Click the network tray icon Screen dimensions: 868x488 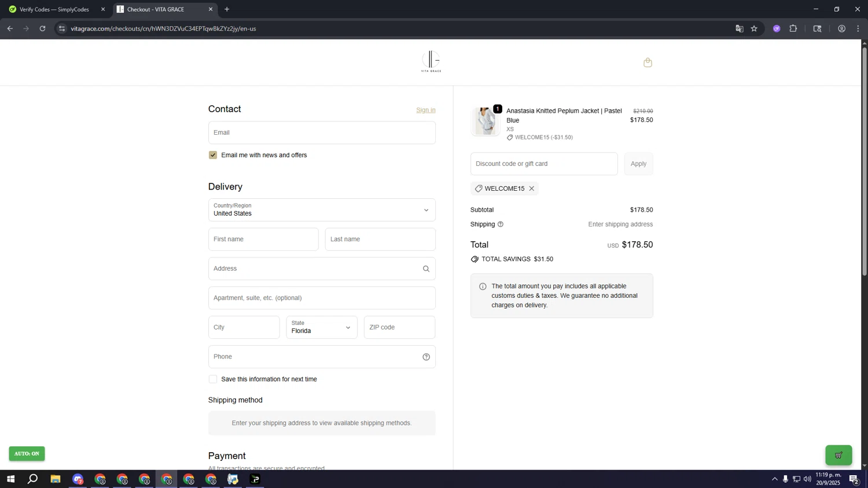[x=796, y=479]
